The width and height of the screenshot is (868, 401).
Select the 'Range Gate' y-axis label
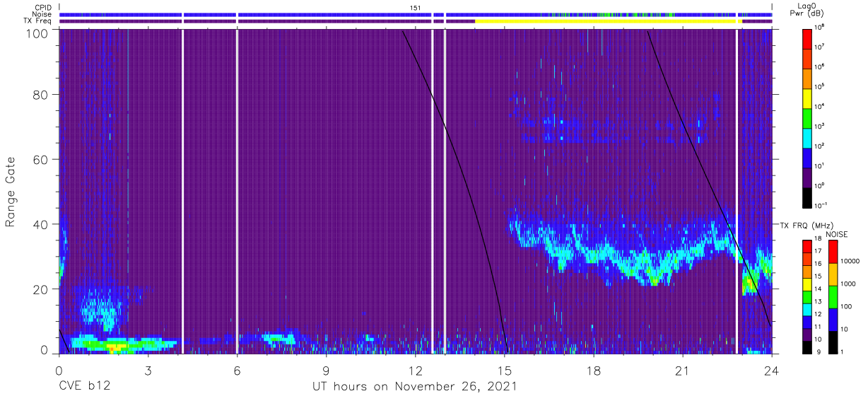(11, 192)
